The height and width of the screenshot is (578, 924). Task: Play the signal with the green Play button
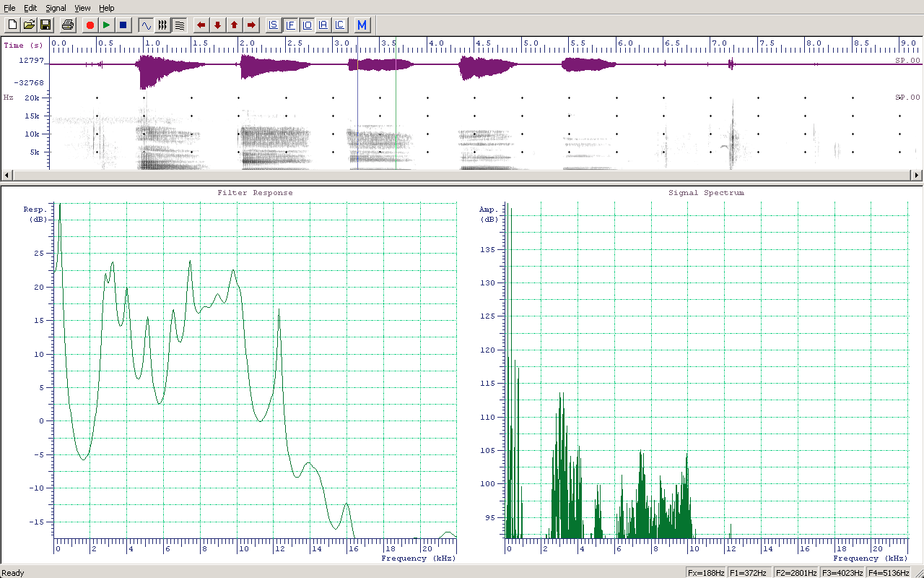point(107,25)
